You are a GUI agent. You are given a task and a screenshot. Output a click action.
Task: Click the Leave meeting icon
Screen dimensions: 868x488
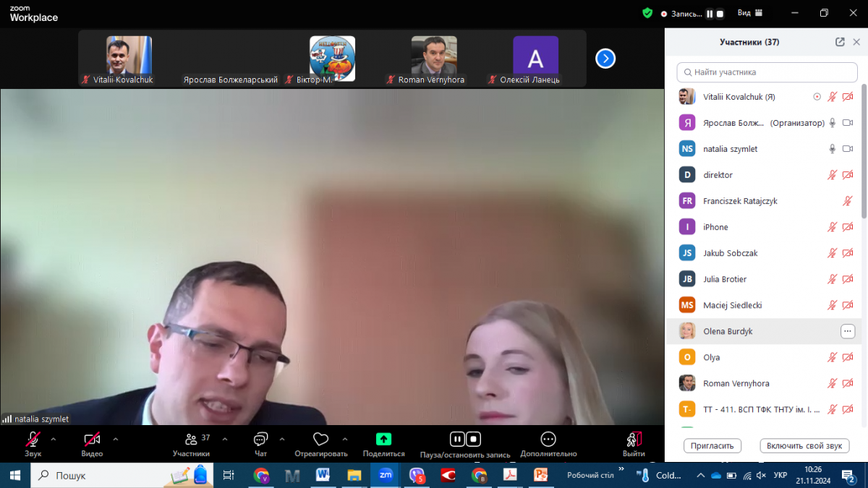click(634, 439)
